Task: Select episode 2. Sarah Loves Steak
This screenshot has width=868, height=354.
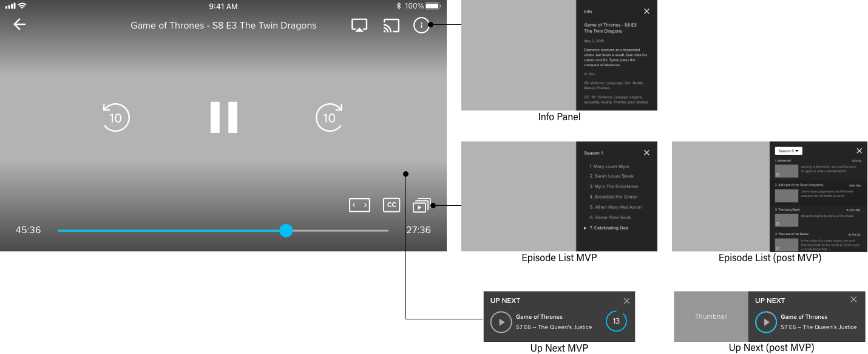Action: coord(611,176)
